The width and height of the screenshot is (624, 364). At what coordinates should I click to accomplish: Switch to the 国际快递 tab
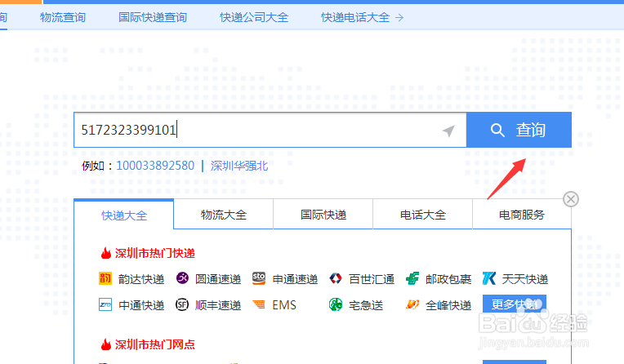click(x=323, y=215)
